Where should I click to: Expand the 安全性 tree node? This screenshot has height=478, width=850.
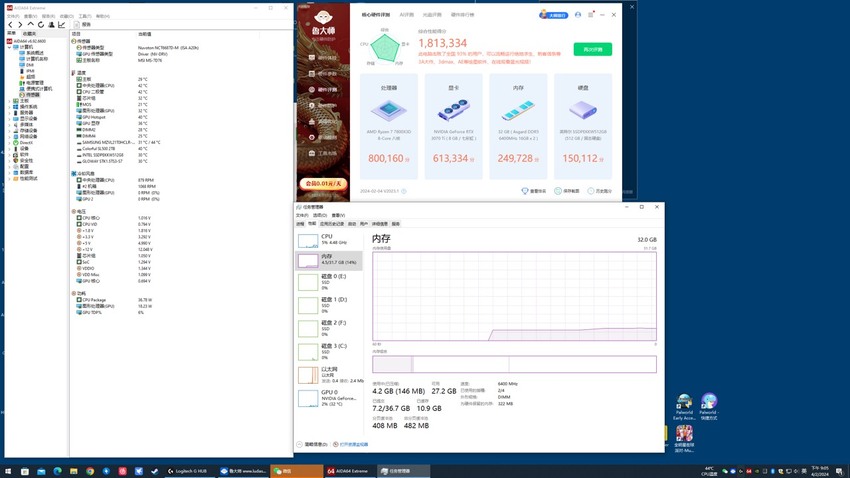[10, 160]
